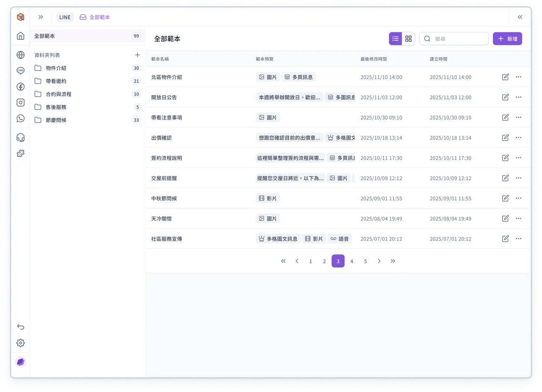
Task: Edit the 出價確認 template
Action: pyautogui.click(x=505, y=138)
